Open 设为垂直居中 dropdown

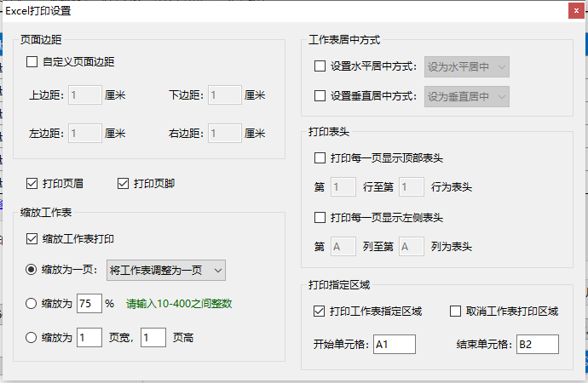coord(467,96)
